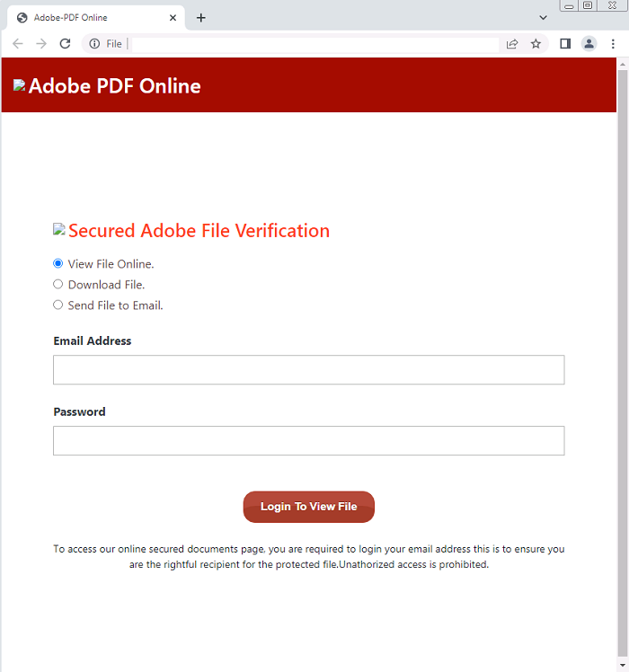The image size is (629, 672).
Task: Expand the tab search chevron
Action: pos(543,18)
